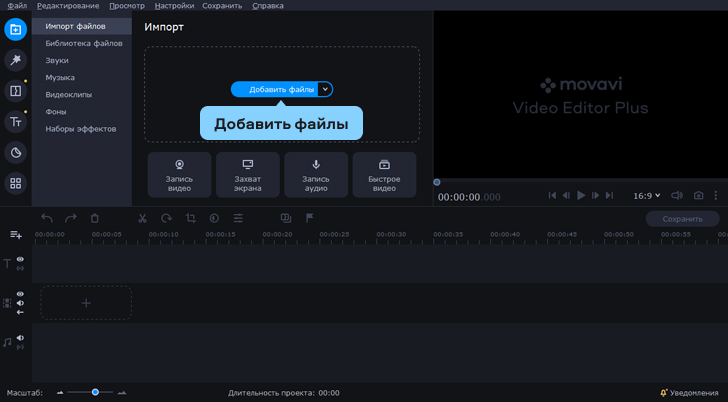
Task: Open the Titles tab in left sidebar
Action: tap(16, 122)
